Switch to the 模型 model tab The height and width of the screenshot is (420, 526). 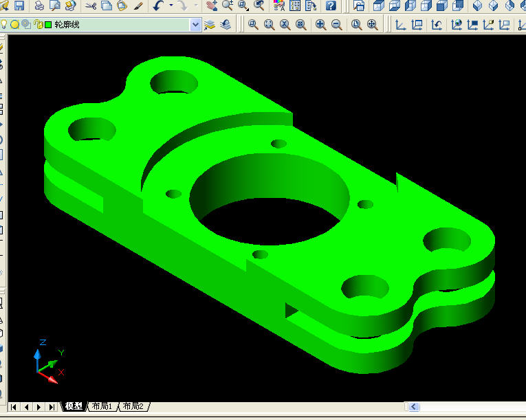(74, 406)
